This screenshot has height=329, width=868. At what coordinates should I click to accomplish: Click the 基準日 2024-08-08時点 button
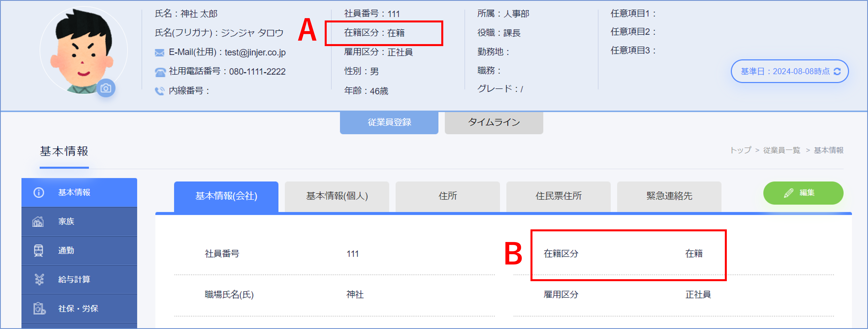pyautogui.click(x=789, y=71)
